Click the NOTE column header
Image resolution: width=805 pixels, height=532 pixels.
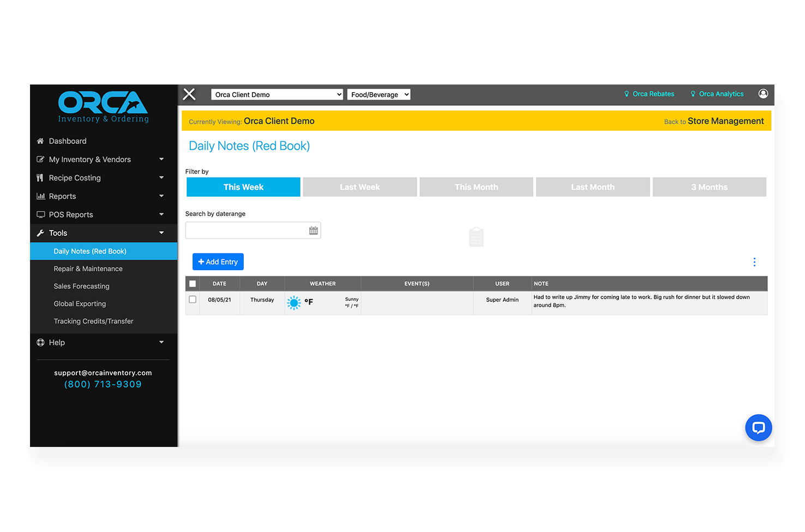tap(650, 283)
